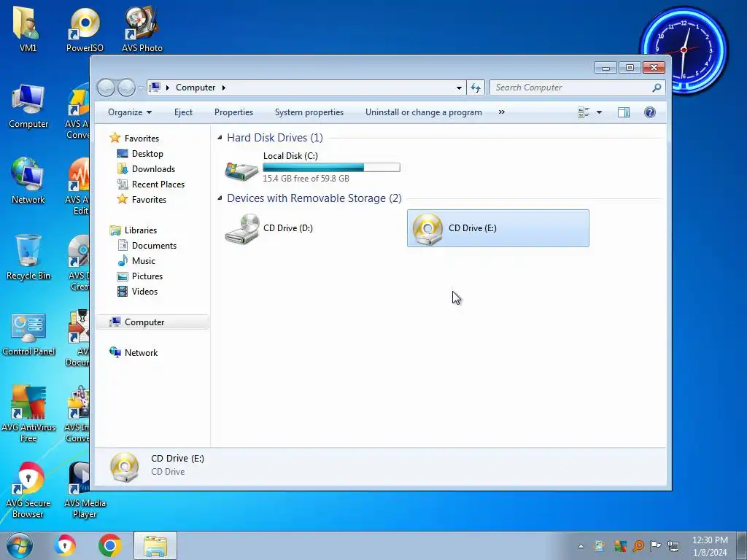Click the AVG Secure Browser desktop icon
This screenshot has height=560, width=747.
click(x=28, y=490)
